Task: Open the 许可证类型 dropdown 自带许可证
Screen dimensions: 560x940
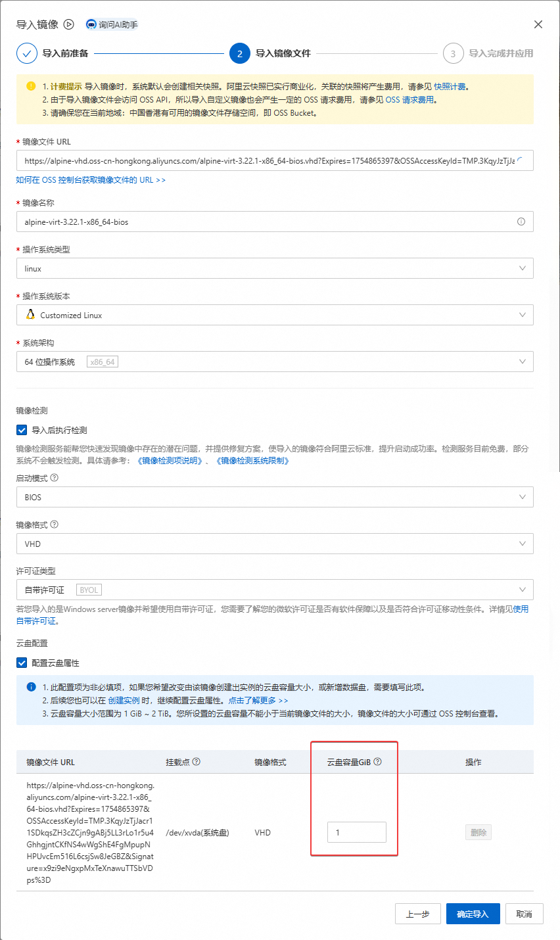Action: coord(275,590)
